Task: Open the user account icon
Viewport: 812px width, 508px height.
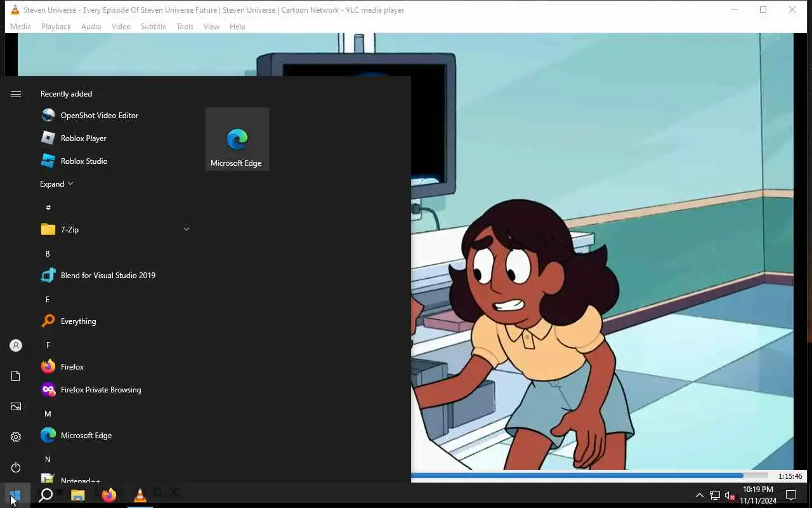Action: 16,345
